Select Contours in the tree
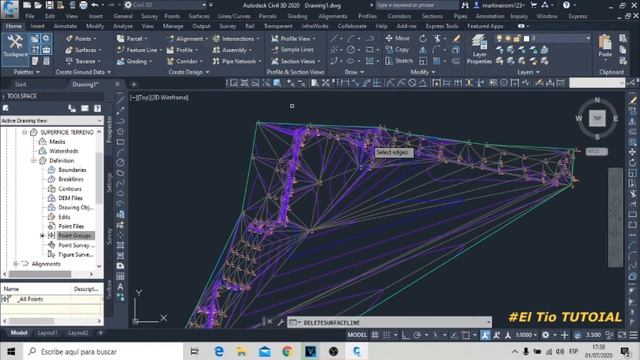 click(x=70, y=189)
